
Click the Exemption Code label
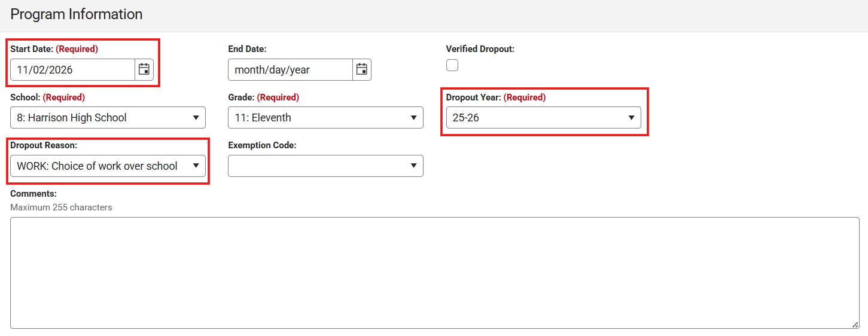(263, 145)
